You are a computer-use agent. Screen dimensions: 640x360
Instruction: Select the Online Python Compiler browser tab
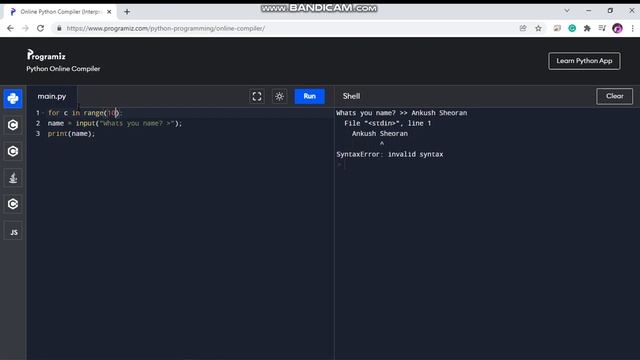pyautogui.click(x=60, y=12)
